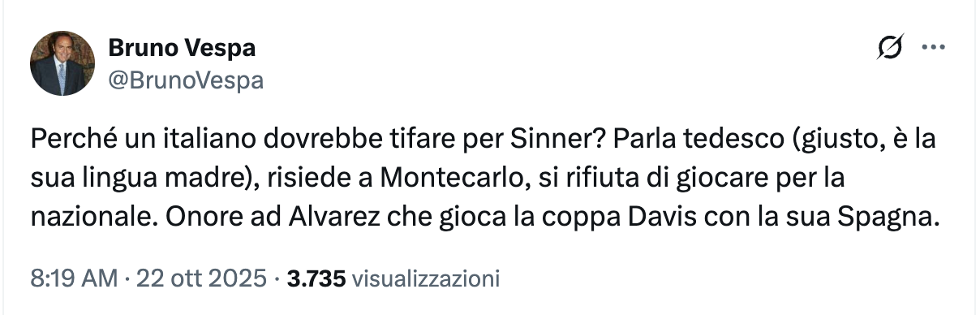Screen dimensions: 980x315
Task: Click the word Montecarlo in the post
Action: click(462, 177)
